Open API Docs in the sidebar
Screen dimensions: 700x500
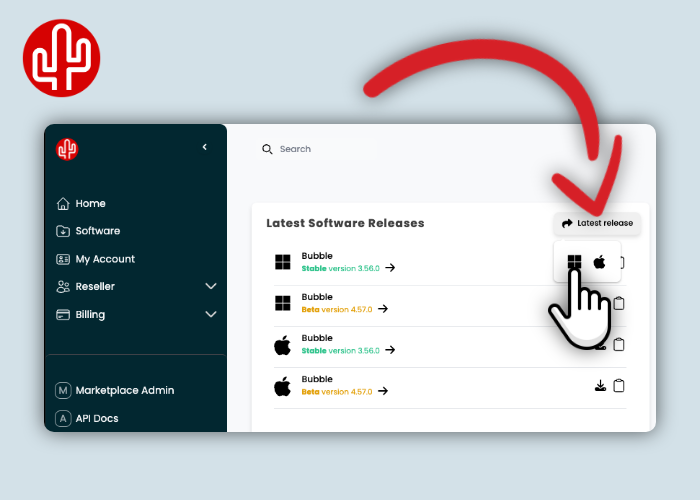point(96,418)
